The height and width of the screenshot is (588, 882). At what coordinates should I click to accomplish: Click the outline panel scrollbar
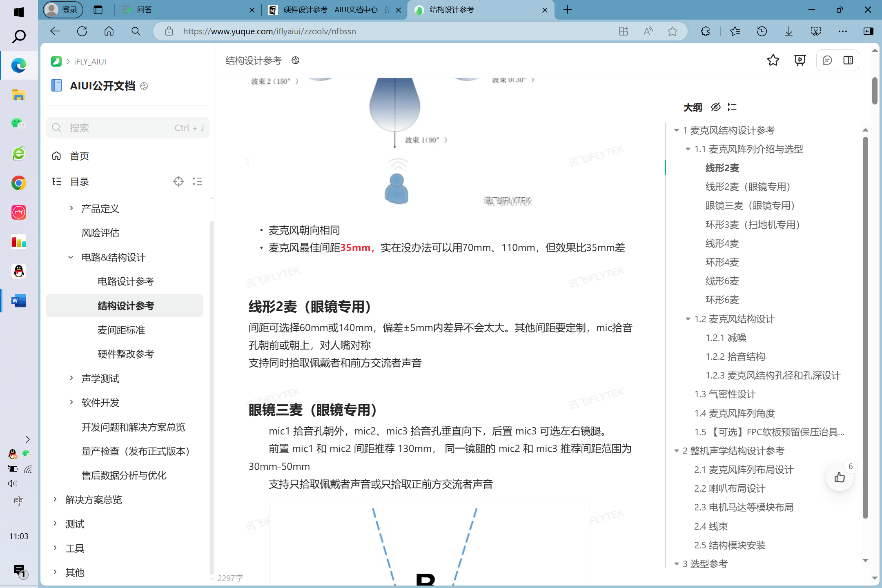[x=865, y=327]
